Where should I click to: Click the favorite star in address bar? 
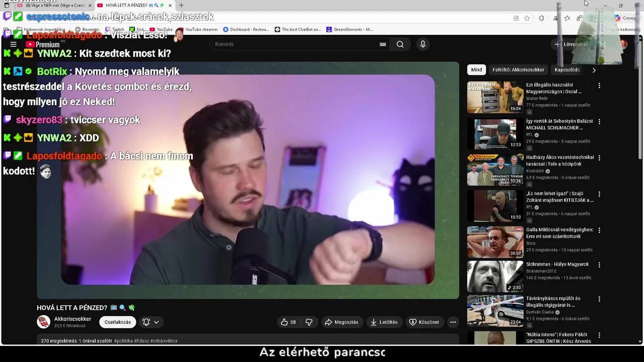527,18
